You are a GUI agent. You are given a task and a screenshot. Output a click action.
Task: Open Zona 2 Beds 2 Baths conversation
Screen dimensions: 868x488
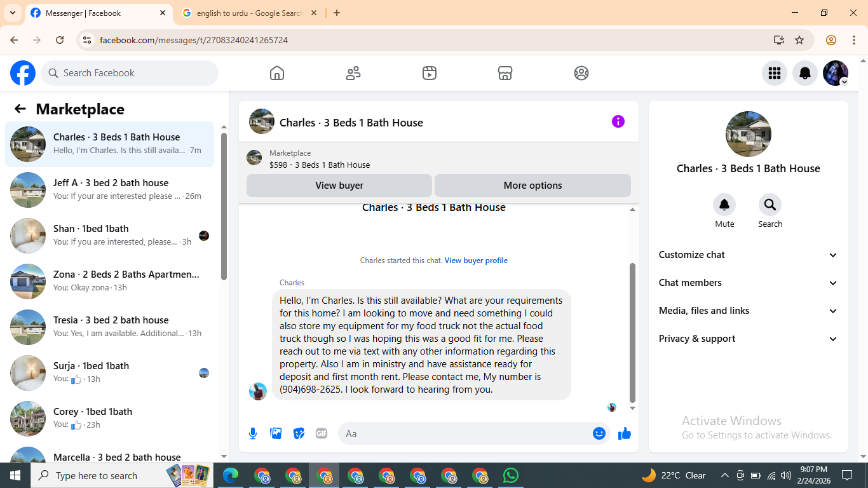(109, 281)
